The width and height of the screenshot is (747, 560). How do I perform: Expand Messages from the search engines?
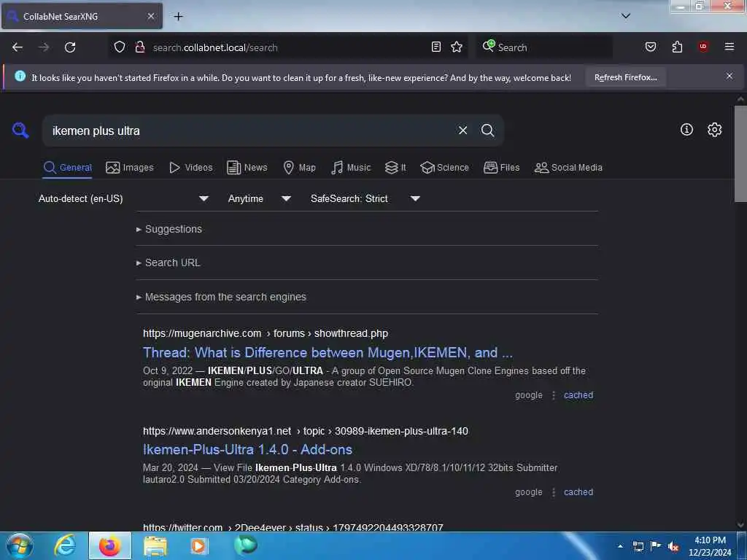(221, 297)
